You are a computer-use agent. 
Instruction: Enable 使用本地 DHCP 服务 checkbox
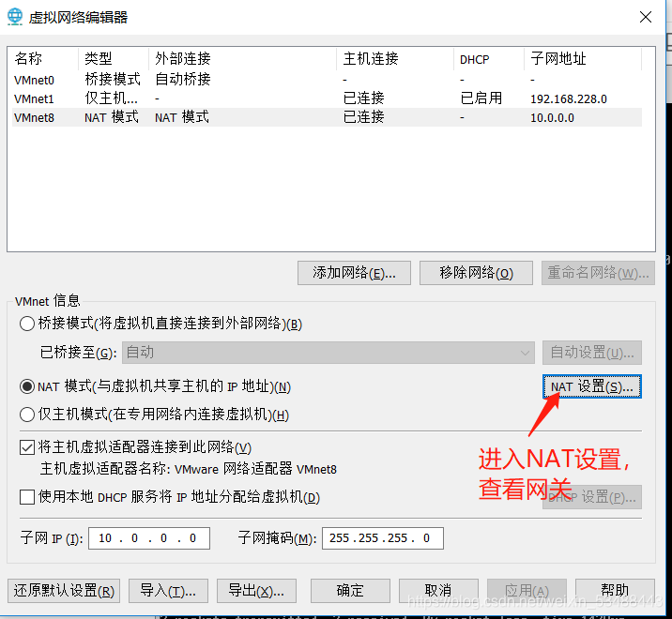click(27, 497)
